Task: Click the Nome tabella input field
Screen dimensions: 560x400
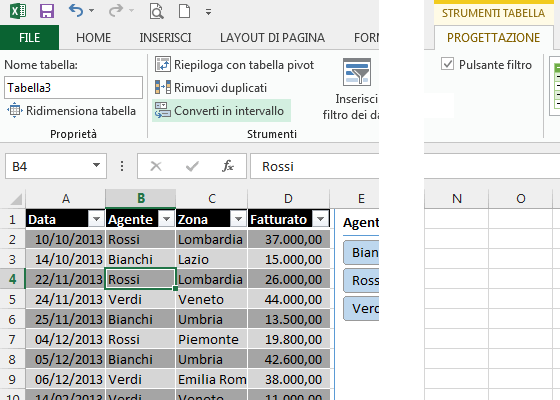Action: pyautogui.click(x=73, y=88)
